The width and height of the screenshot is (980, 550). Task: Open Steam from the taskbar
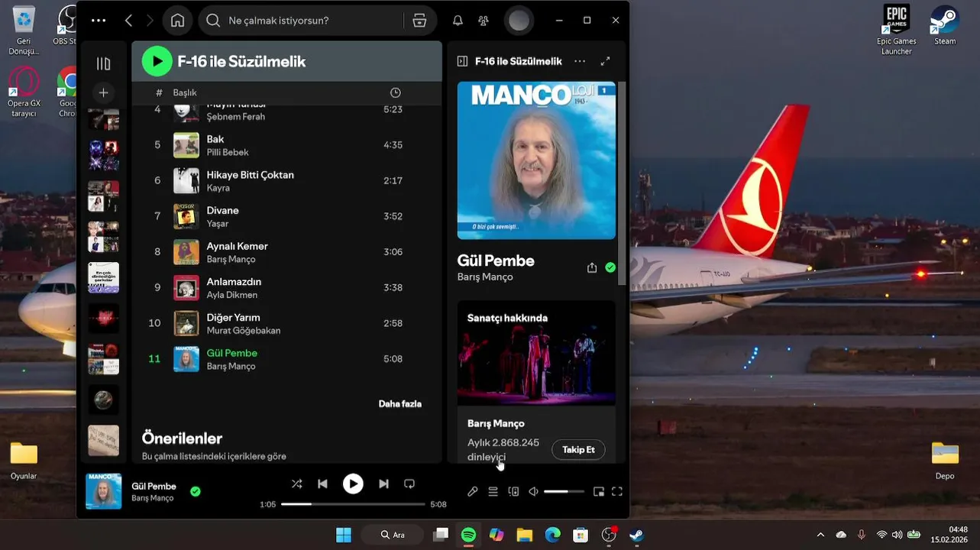click(636, 535)
